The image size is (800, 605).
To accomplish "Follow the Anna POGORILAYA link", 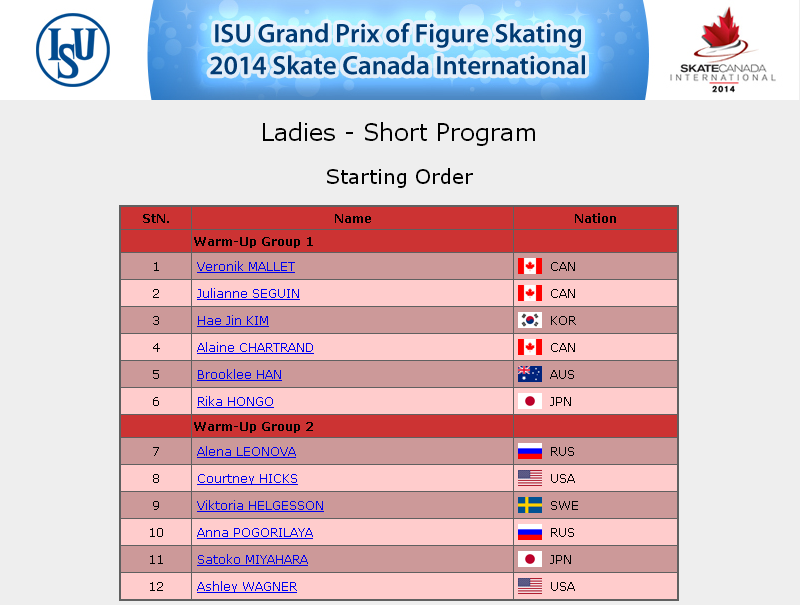I will 255,533.
